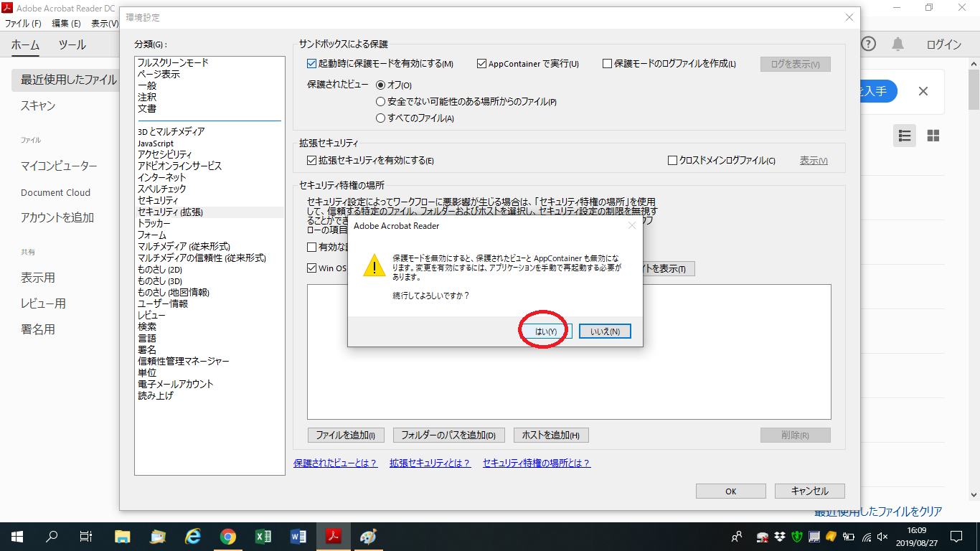Open the Action Center notification icon
Image resolution: width=980 pixels, height=551 pixels.
coord(956,537)
